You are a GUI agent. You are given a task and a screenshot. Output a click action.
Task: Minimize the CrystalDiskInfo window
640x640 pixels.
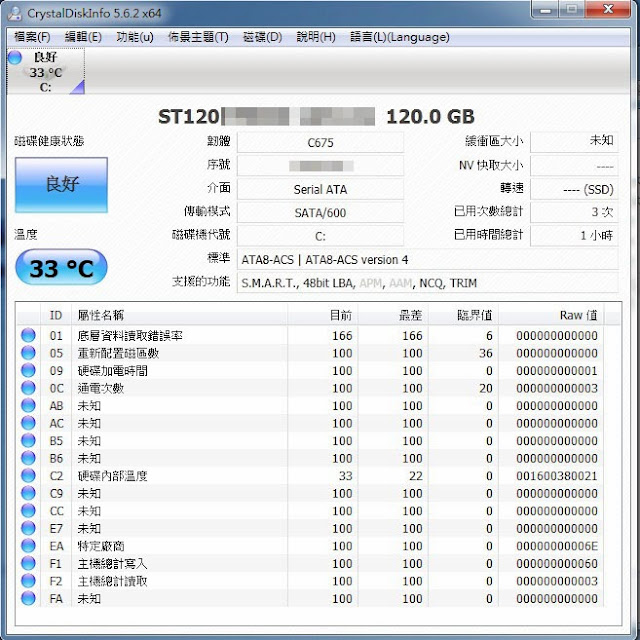click(545, 10)
